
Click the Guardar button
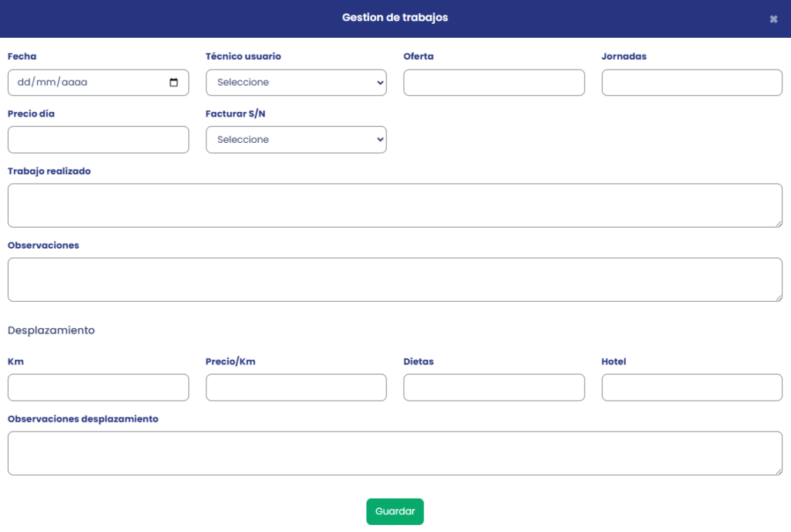[395, 511]
